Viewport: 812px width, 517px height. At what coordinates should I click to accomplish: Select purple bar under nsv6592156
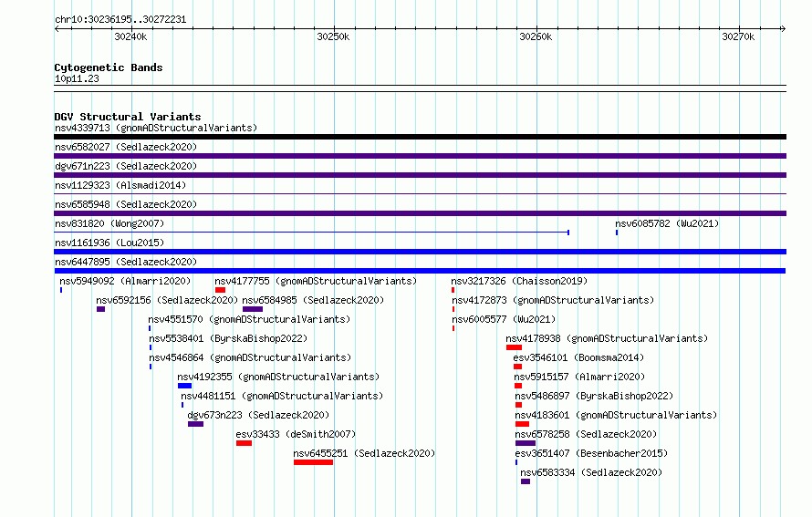point(100,309)
